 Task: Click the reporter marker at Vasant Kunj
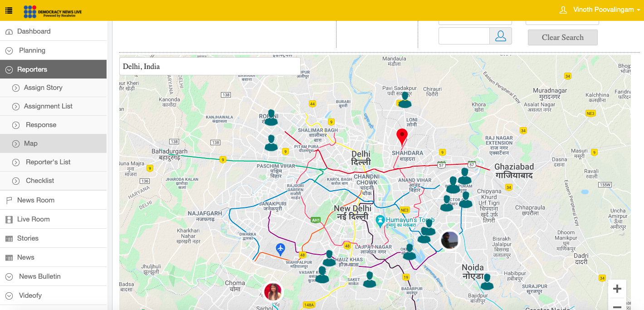(322, 275)
